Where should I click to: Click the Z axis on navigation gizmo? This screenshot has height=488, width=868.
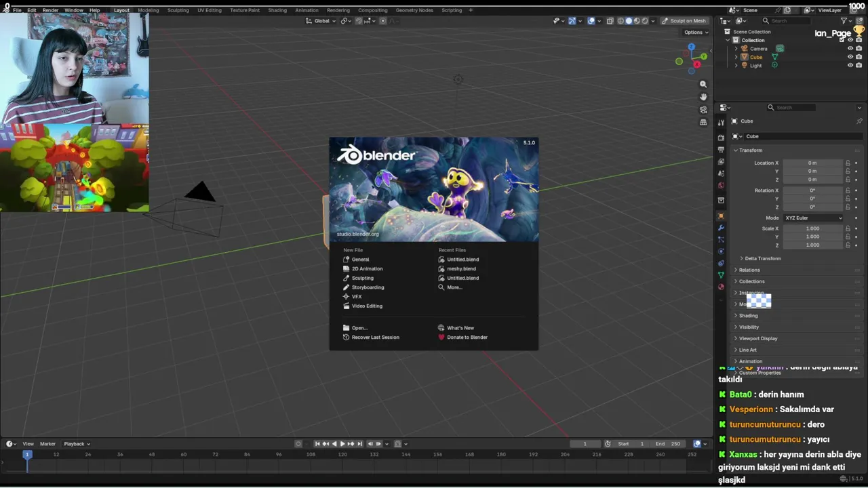[x=691, y=47]
